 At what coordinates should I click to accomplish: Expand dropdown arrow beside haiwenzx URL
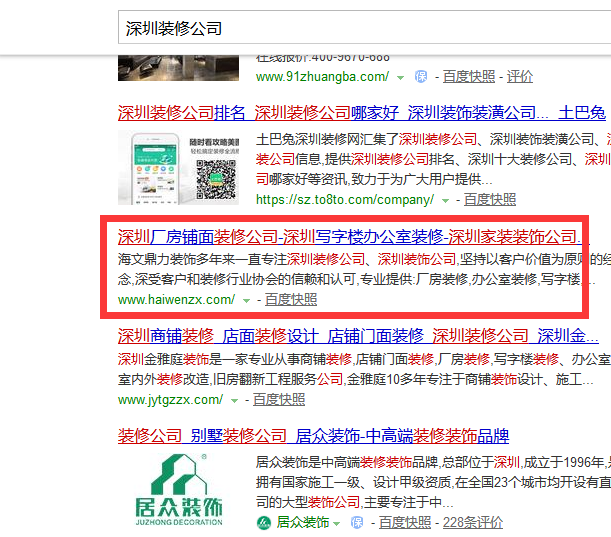click(246, 301)
